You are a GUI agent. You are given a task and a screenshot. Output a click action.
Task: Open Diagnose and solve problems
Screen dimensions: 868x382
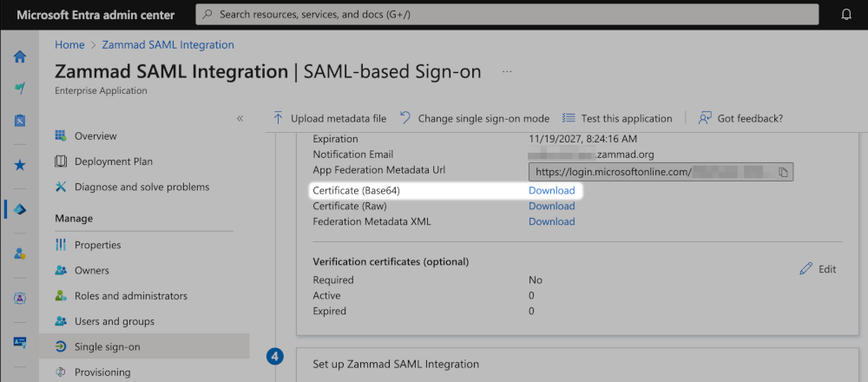pos(141,188)
